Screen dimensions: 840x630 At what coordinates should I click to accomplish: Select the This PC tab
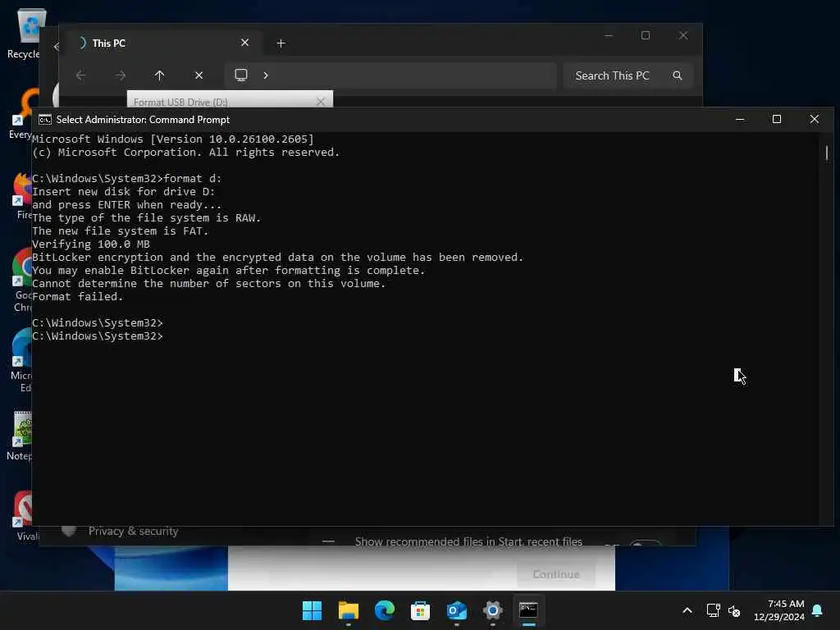(x=164, y=43)
